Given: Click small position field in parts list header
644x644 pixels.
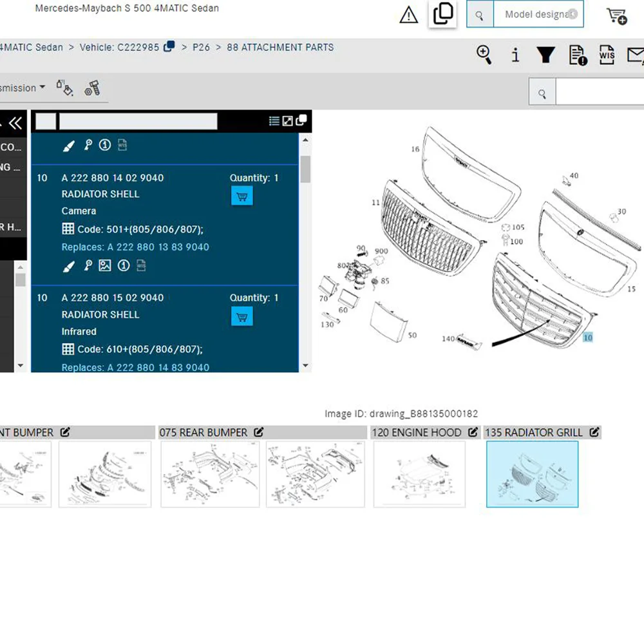Looking at the screenshot, I should pos(46,122).
